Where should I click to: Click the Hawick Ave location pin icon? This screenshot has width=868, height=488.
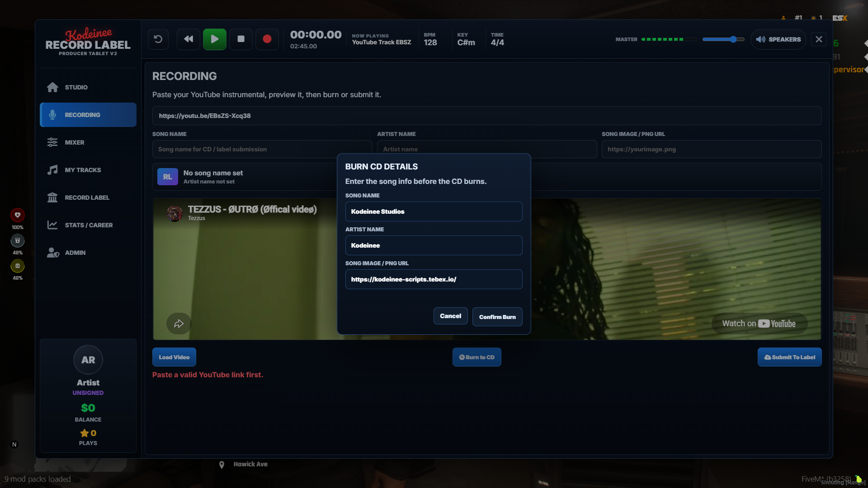coord(222,465)
